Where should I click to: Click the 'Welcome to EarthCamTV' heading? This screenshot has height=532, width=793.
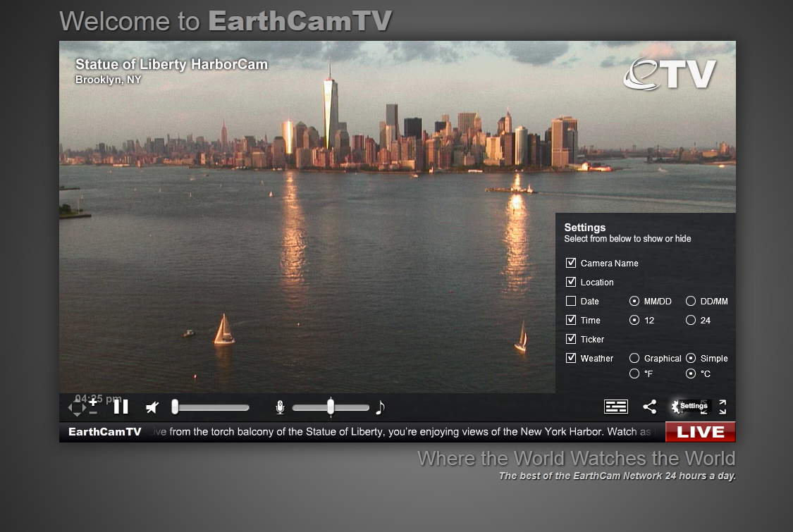pos(226,21)
